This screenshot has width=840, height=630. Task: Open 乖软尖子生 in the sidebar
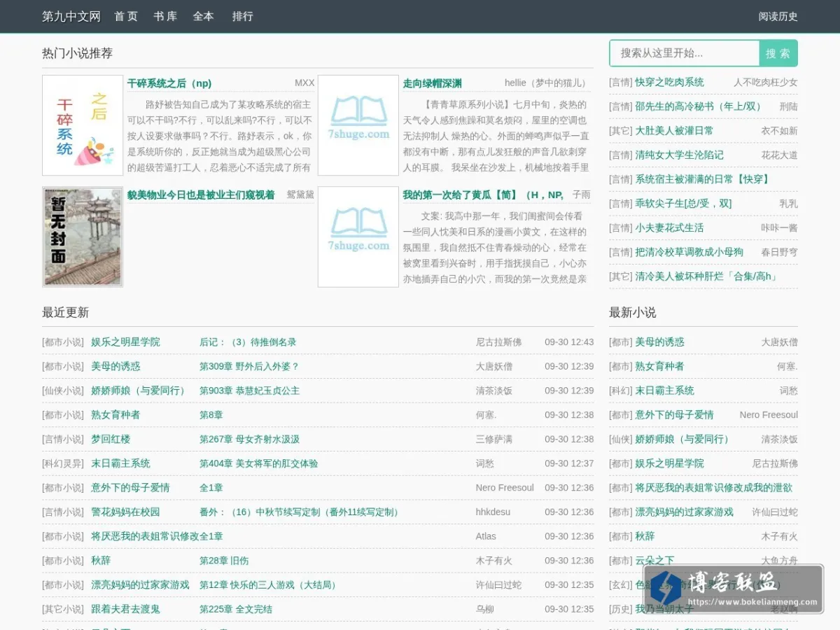[x=683, y=204]
